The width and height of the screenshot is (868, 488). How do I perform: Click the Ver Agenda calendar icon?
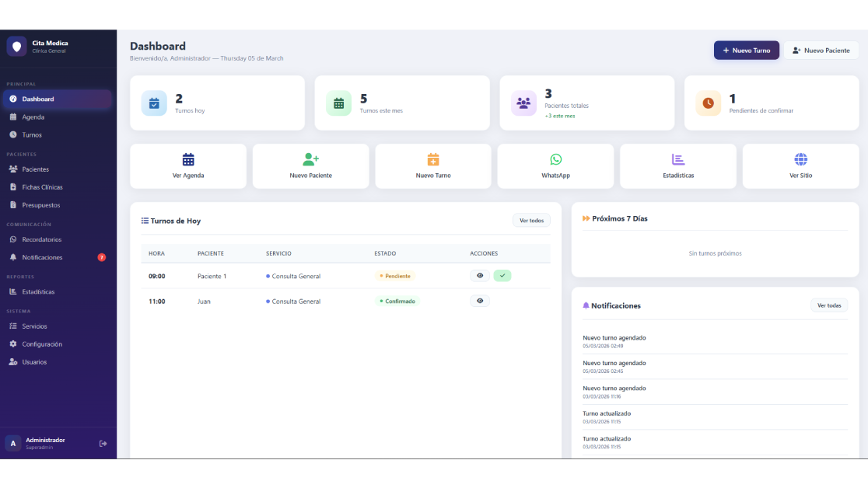(x=188, y=159)
